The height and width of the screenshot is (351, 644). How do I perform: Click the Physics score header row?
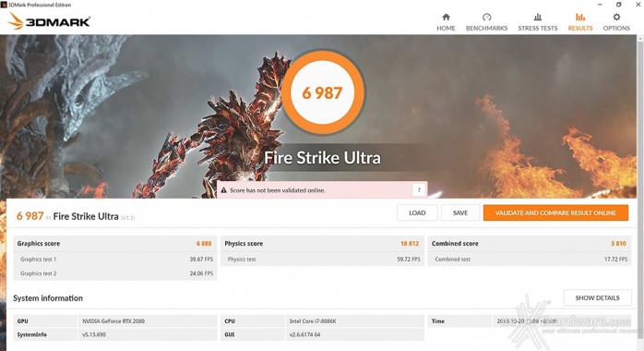322,243
